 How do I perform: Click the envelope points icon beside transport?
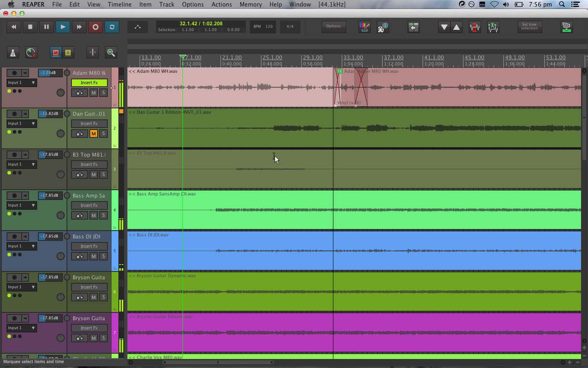(x=138, y=27)
